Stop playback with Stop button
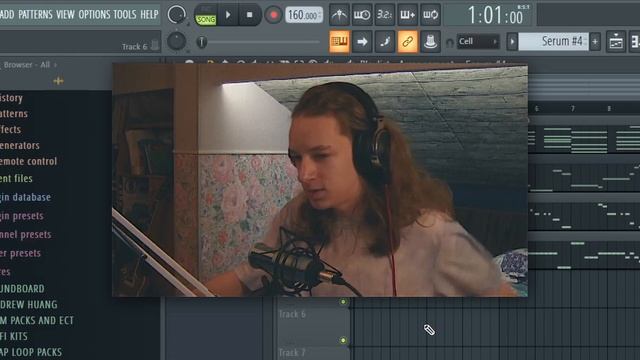 tap(249, 15)
